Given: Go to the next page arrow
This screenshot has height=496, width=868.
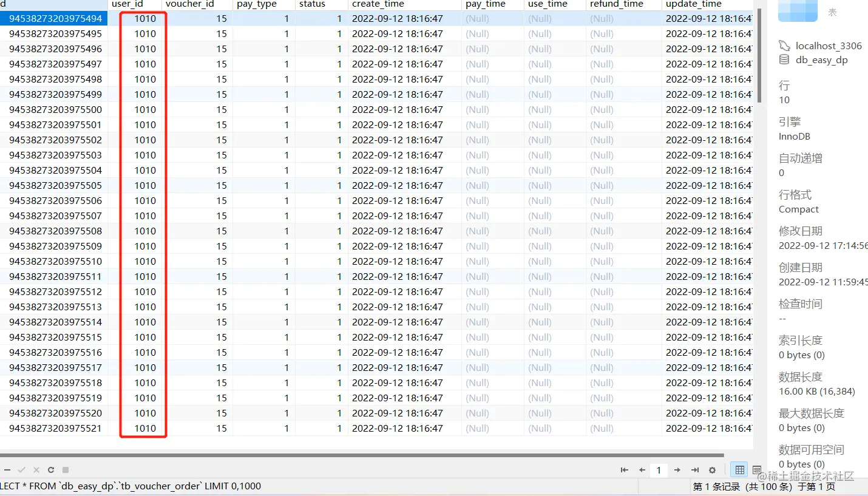Looking at the screenshot, I should [677, 470].
